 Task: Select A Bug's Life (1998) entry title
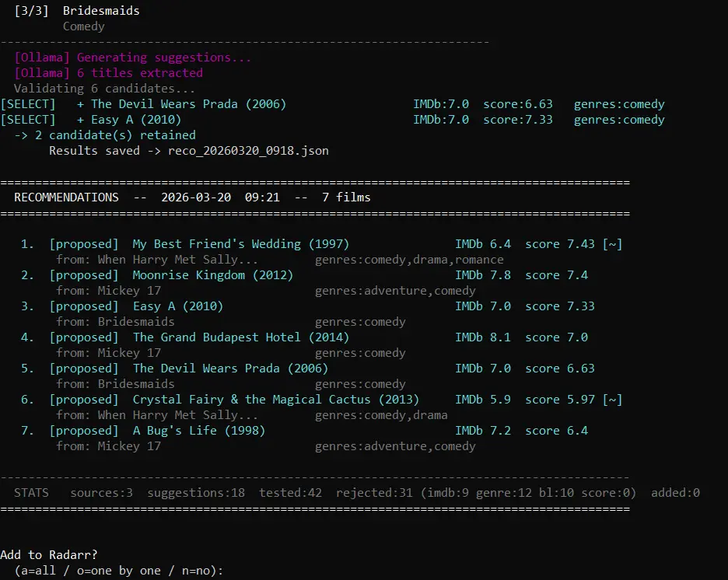[x=198, y=431]
